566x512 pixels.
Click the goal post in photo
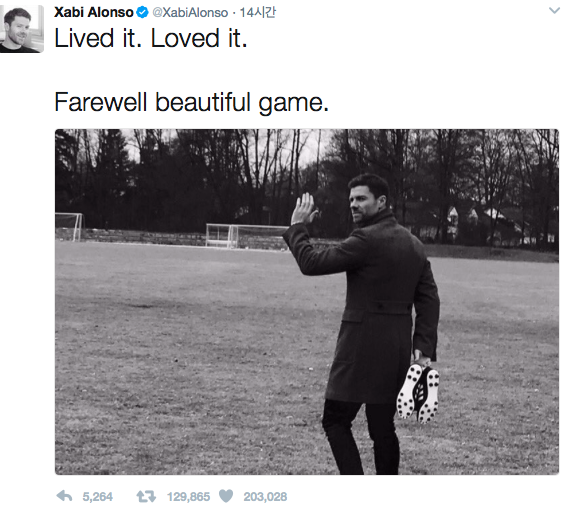coord(247,236)
